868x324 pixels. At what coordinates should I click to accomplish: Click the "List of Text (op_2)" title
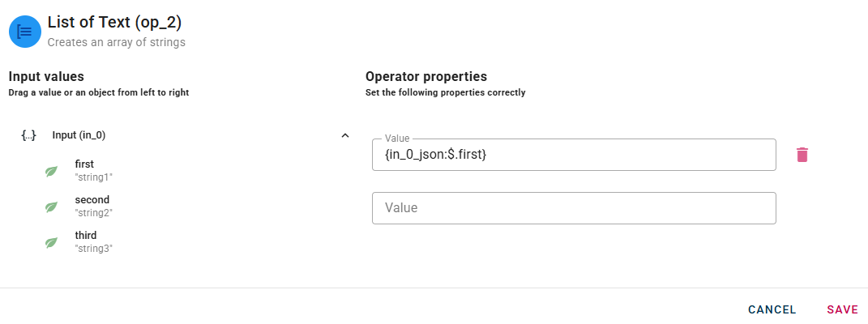114,23
